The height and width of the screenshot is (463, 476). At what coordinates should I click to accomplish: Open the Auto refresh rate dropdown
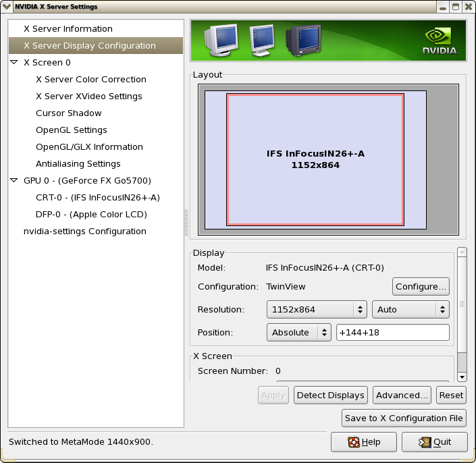[x=411, y=309]
